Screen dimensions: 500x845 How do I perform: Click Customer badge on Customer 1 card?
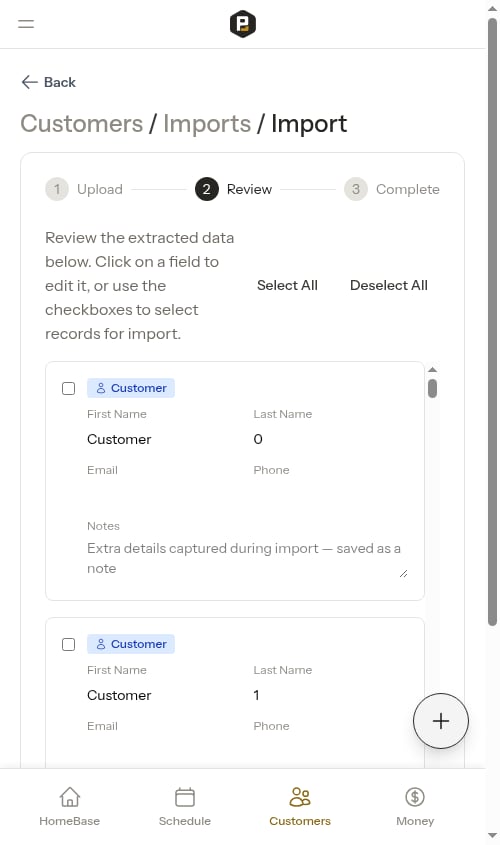coord(131,644)
